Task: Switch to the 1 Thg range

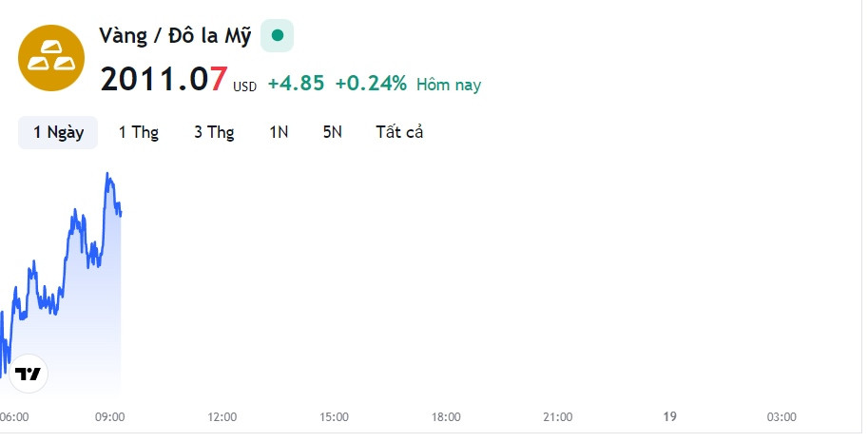Action: point(139,133)
